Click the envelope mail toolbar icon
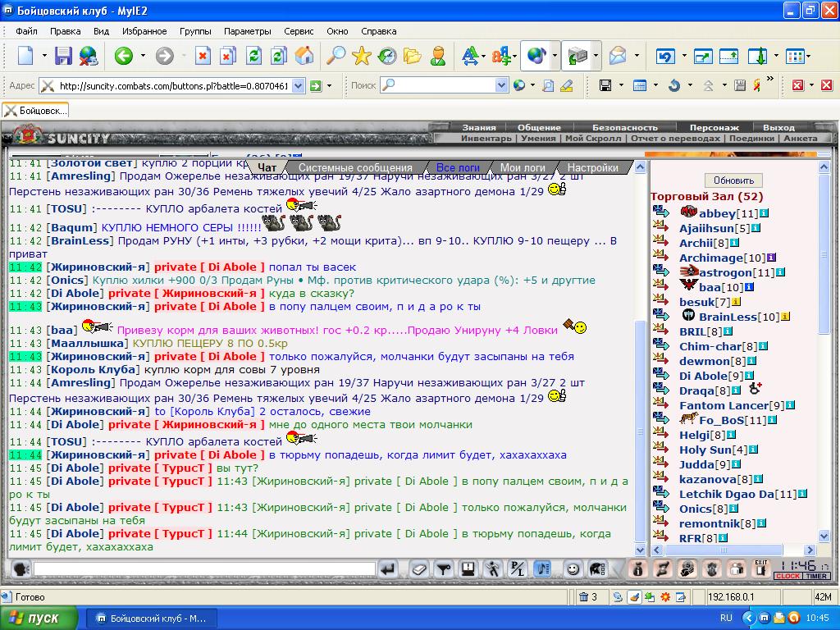Viewport: 840px width, 630px height. [x=618, y=55]
